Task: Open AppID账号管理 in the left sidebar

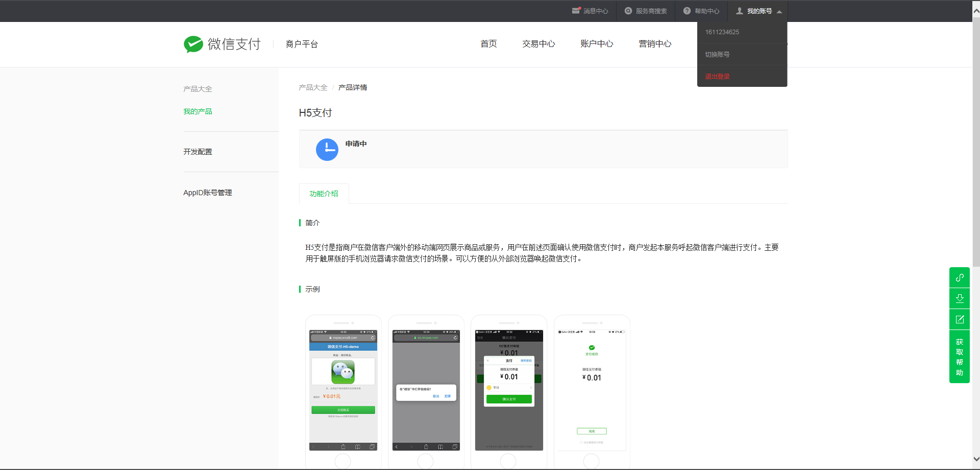Action: (207, 193)
